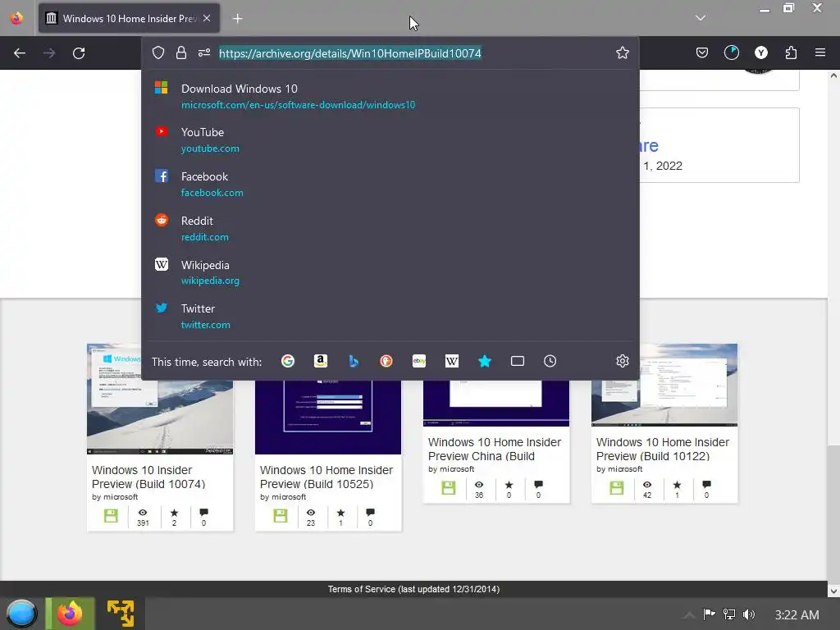This screenshot has height=630, width=840.
Task: Search this time with Google
Action: pyautogui.click(x=288, y=361)
